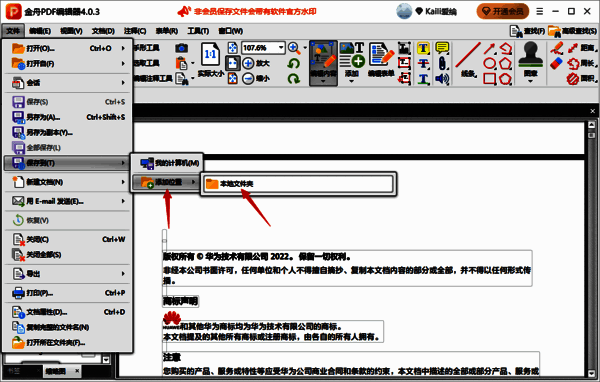Select the red rectangle shape tool
600x382 pixels.
(x=489, y=79)
